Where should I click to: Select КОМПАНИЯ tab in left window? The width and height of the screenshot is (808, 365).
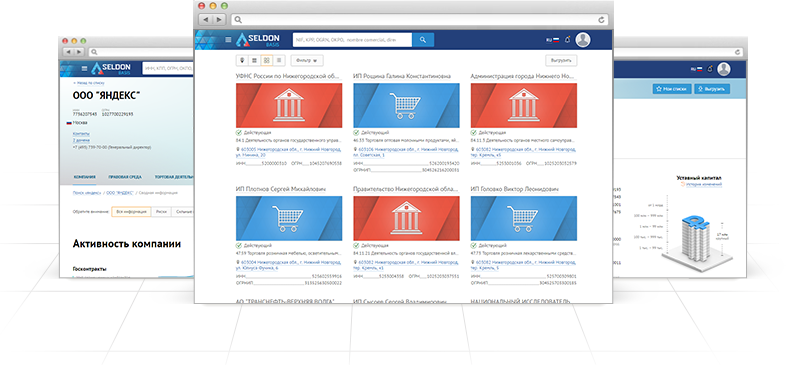[x=84, y=177]
